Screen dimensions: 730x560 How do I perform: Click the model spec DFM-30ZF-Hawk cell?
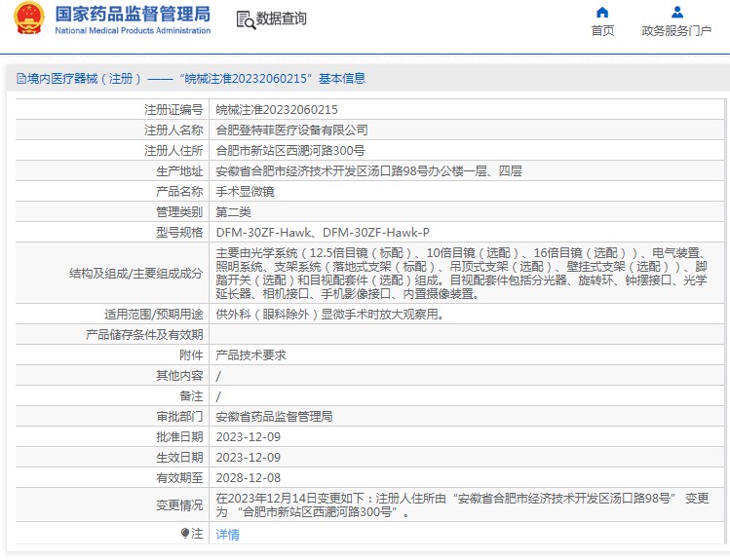pyautogui.click(x=323, y=233)
